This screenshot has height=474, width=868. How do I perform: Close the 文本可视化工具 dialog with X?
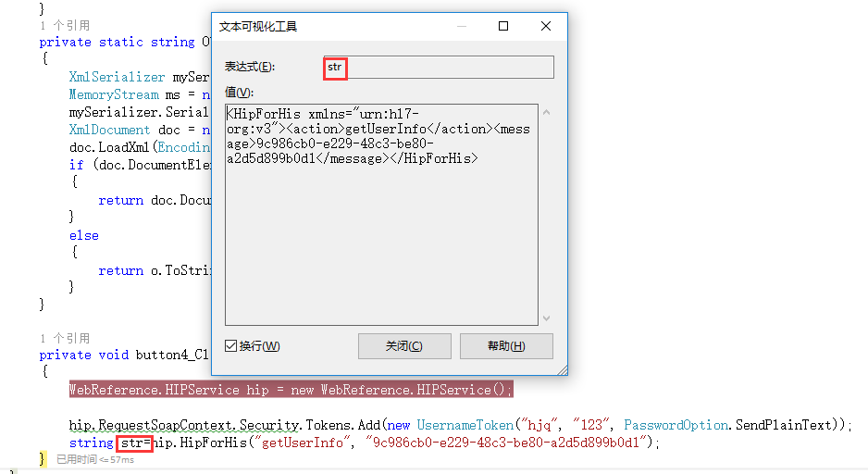[x=546, y=26]
